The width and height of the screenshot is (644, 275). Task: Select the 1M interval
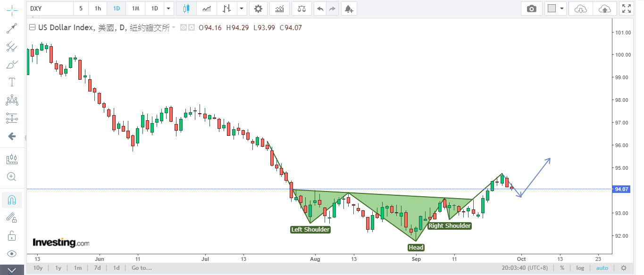coord(135,8)
